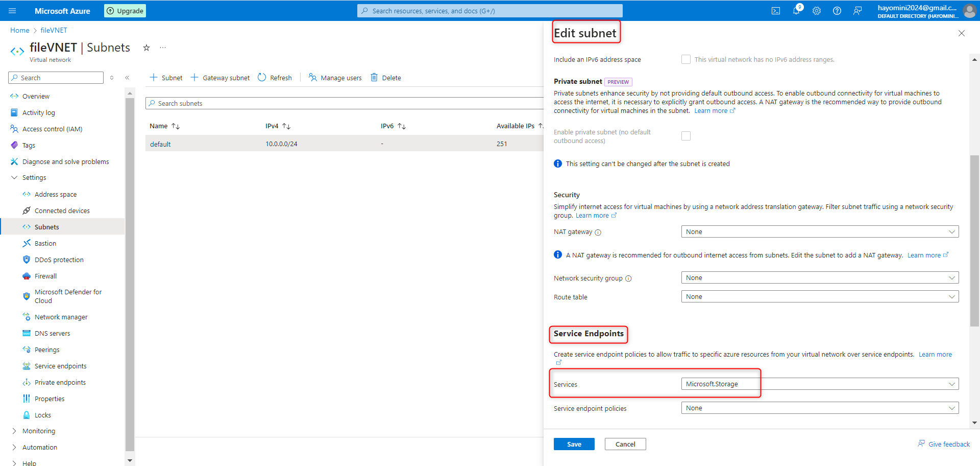Image resolution: width=980 pixels, height=466 pixels.
Task: Open Manage users
Action: pyautogui.click(x=335, y=78)
